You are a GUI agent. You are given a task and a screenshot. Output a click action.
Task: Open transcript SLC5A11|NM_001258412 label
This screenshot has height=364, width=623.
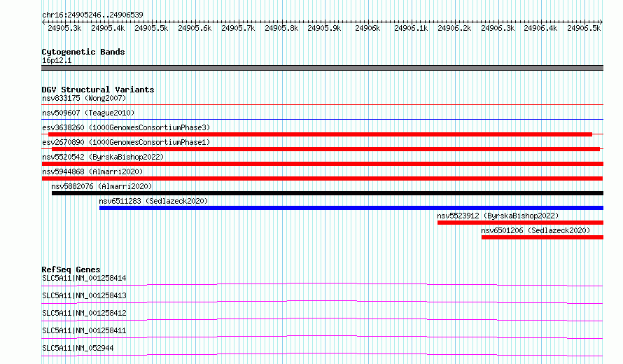click(84, 313)
